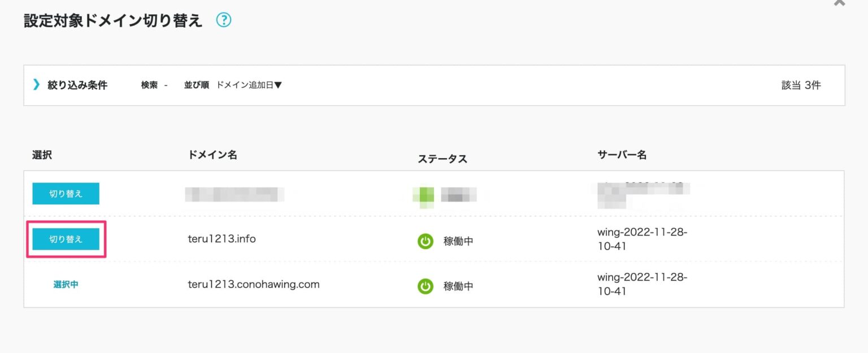Image resolution: width=868 pixels, height=353 pixels.
Task: Close the domain switching dialog with the X
Action: (839, 3)
